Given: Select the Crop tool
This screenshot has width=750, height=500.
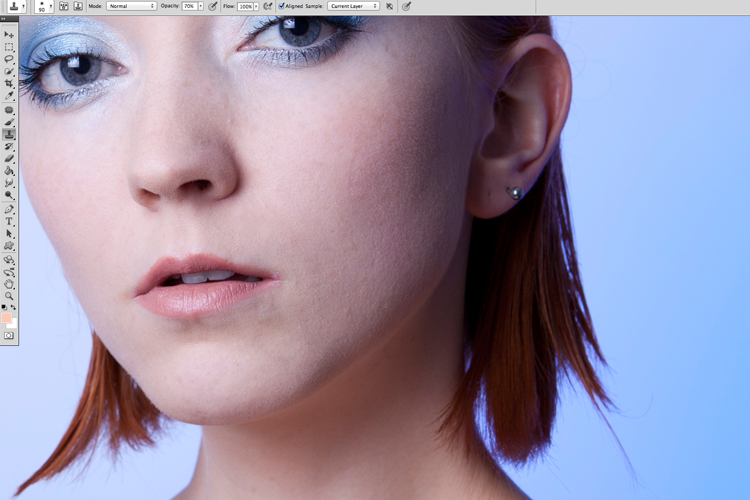Looking at the screenshot, I should tap(9, 83).
